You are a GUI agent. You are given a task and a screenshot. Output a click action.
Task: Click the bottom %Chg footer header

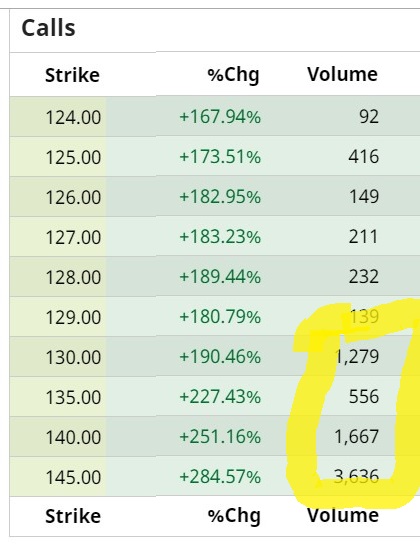(234, 516)
